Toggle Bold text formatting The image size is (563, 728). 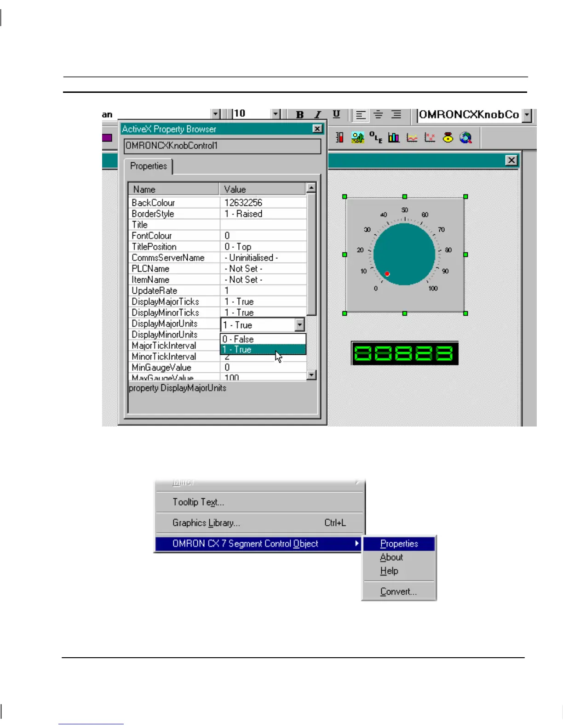pyautogui.click(x=300, y=114)
